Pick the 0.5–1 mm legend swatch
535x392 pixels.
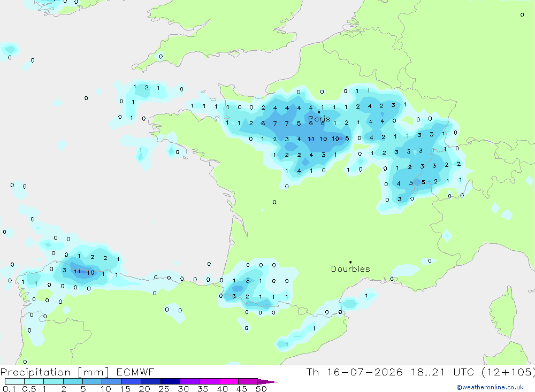34,381
